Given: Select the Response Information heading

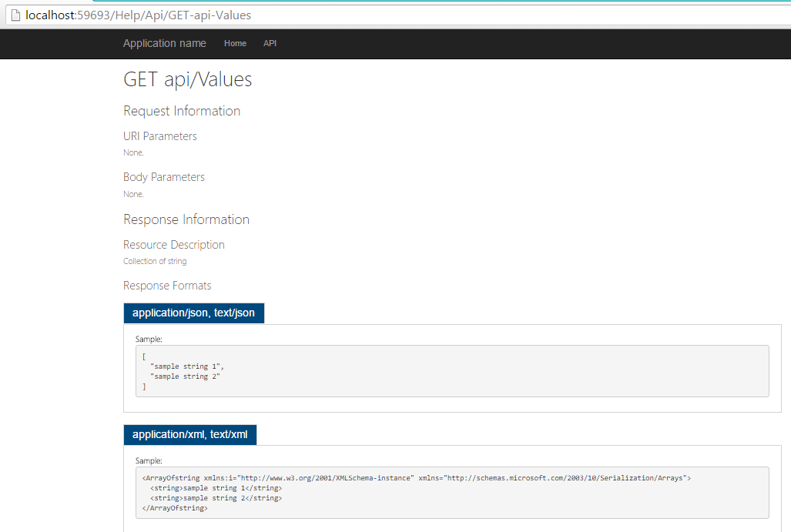Looking at the screenshot, I should click(x=186, y=219).
